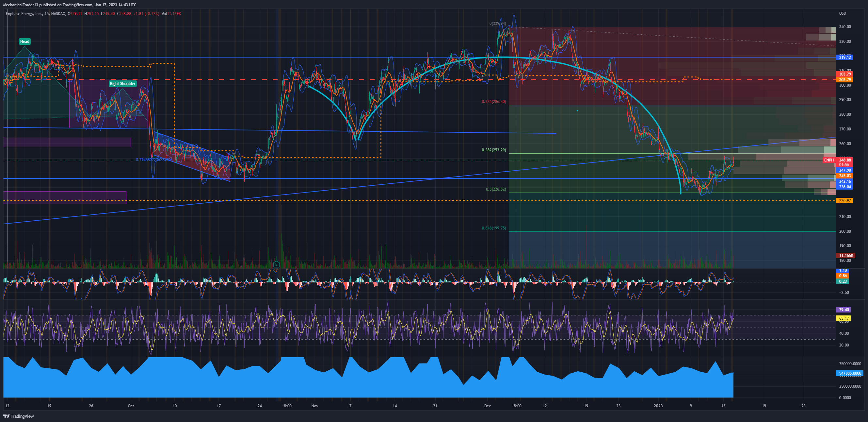Click the earnings E marker icon
The height and width of the screenshot is (422, 868).
(276, 264)
